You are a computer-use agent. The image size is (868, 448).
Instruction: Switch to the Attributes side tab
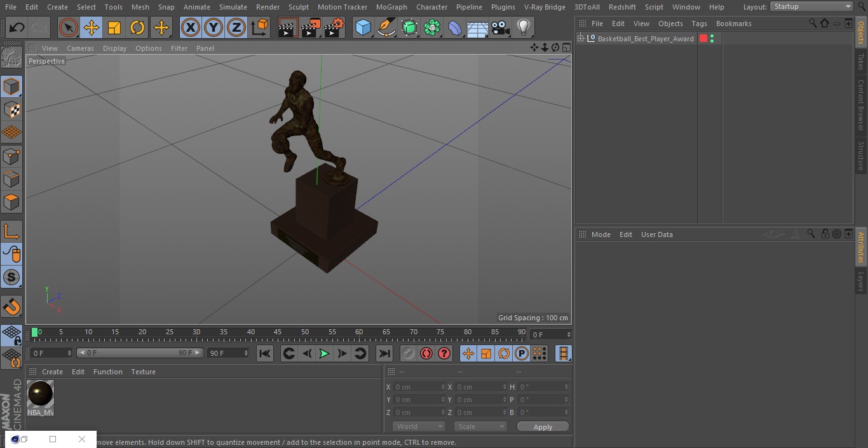[861, 247]
